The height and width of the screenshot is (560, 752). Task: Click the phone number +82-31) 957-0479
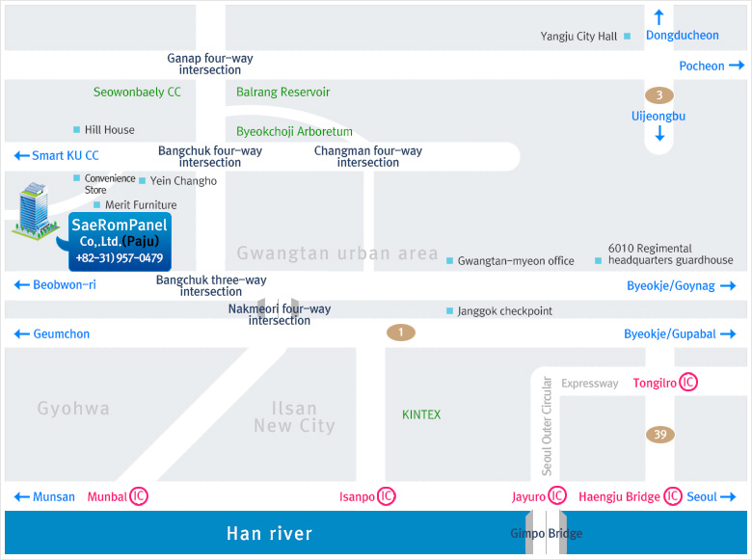(x=120, y=258)
